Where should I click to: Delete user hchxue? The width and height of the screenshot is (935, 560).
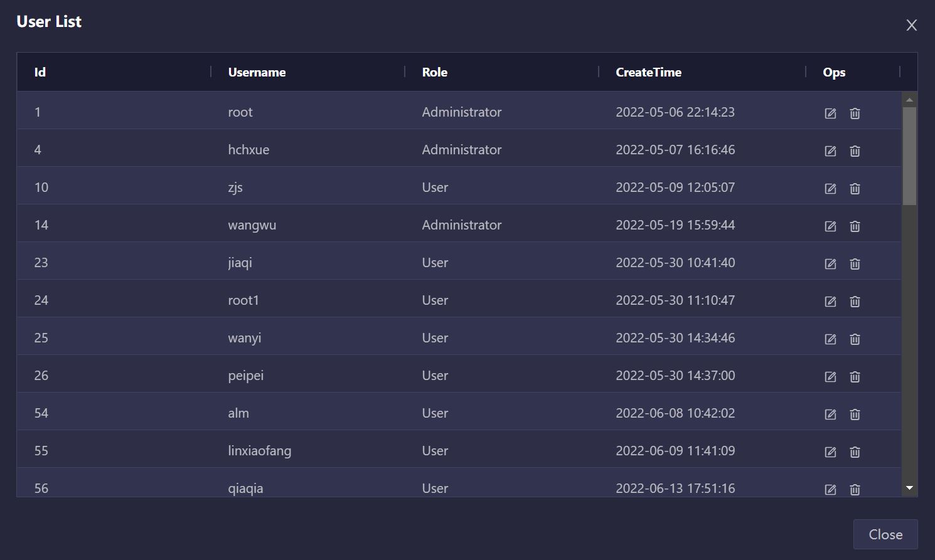tap(855, 151)
